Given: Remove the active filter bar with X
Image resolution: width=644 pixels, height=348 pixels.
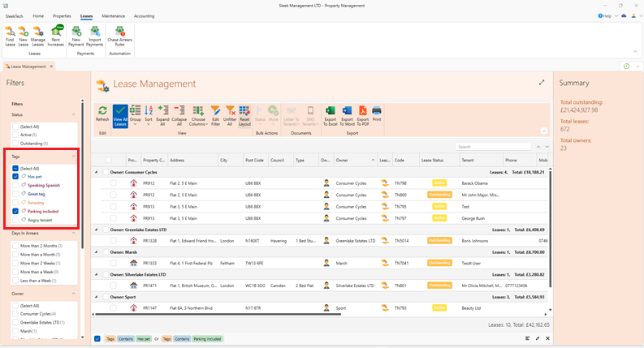Looking at the screenshot, I should pyautogui.click(x=547, y=338).
